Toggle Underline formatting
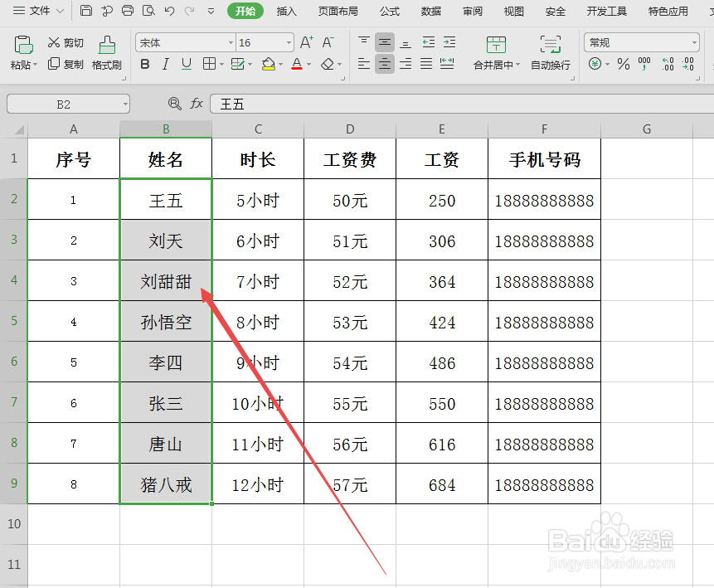The height and width of the screenshot is (588, 714). point(187,64)
